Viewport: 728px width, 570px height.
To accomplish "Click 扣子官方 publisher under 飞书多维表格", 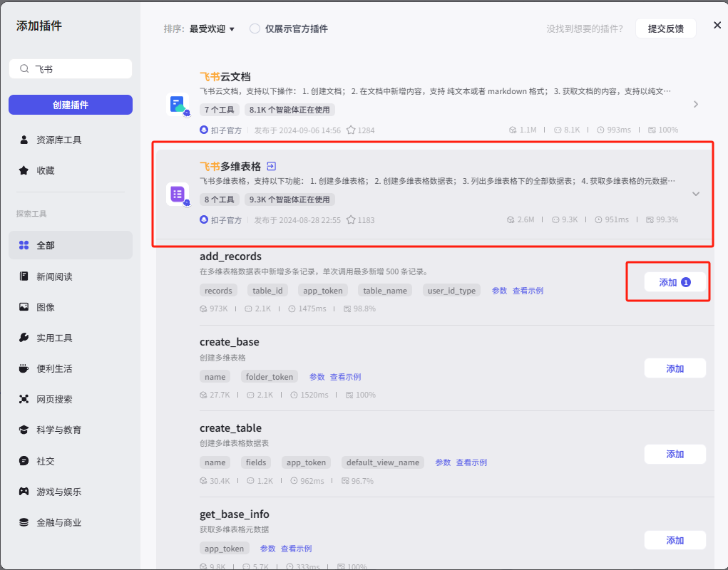I will [221, 220].
